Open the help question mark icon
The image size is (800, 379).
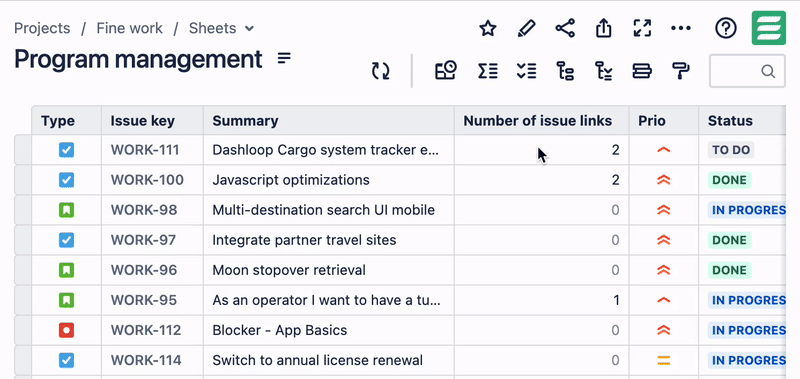(x=726, y=28)
